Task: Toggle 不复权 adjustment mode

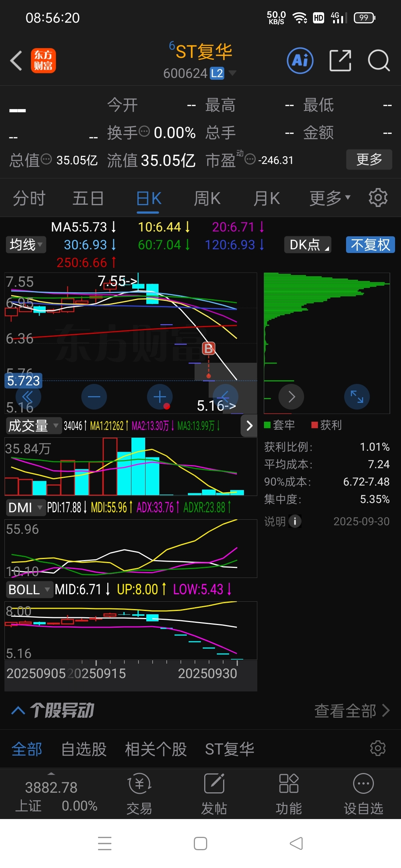Action: pyautogui.click(x=370, y=245)
